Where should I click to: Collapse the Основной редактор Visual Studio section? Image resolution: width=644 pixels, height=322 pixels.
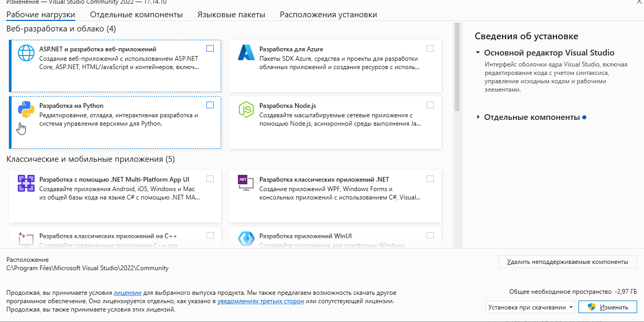pos(478,53)
